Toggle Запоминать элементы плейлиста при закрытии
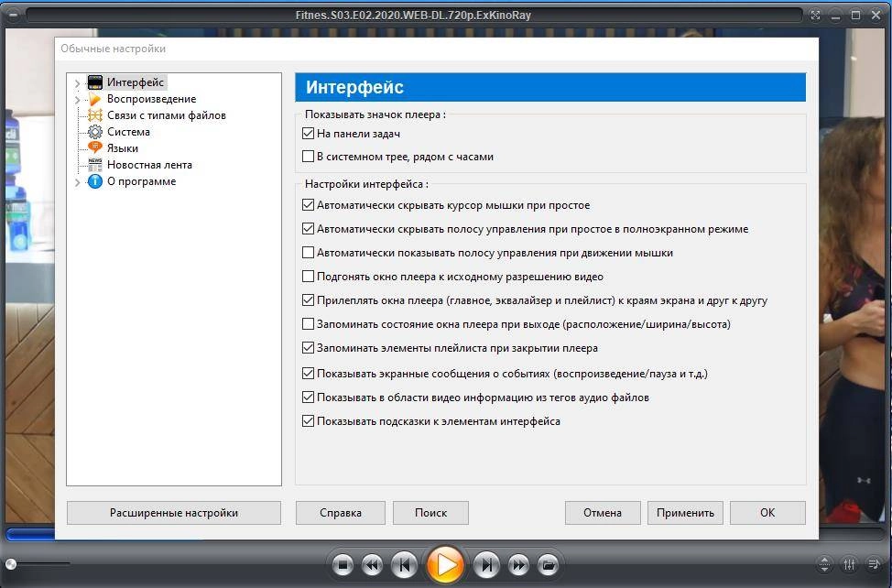This screenshot has height=588, width=892. [308, 348]
